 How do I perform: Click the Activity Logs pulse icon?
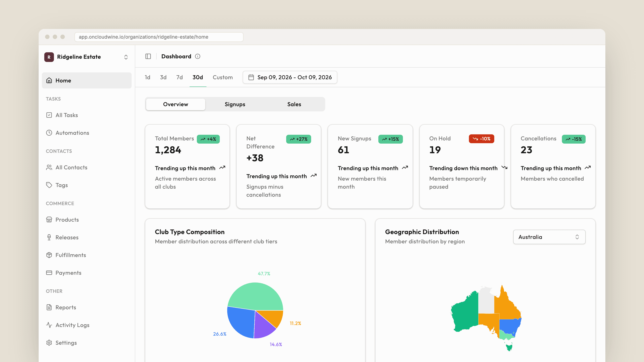click(x=49, y=325)
